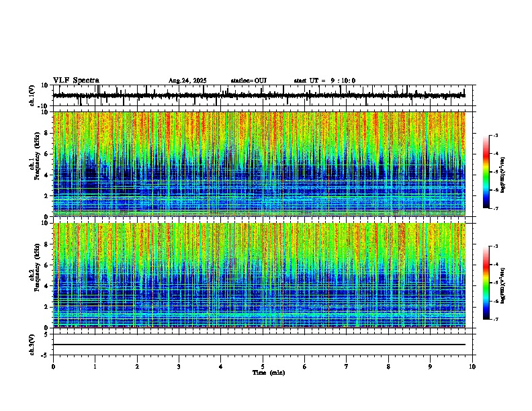Click time axis tick label '6'
Image resolution: width=532 pixels, height=411 pixels.
305,367
